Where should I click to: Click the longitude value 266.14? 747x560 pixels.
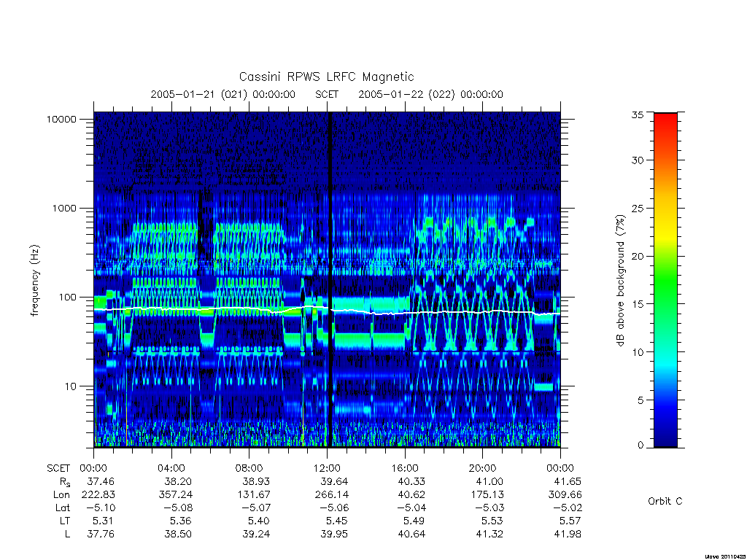click(332, 495)
